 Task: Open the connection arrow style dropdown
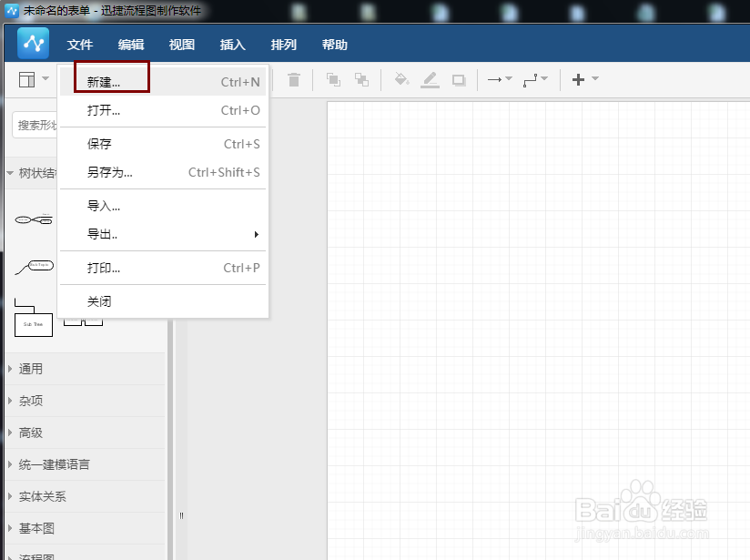point(500,79)
